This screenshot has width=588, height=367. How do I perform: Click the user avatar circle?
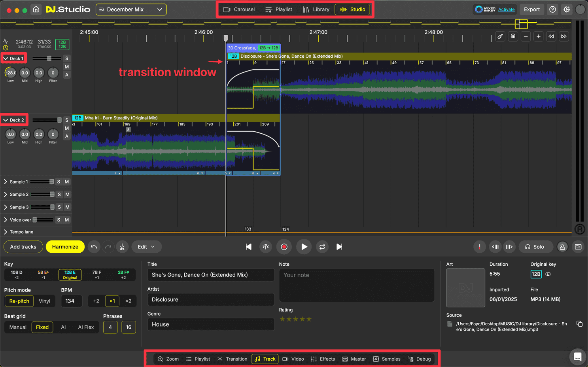(x=580, y=9)
